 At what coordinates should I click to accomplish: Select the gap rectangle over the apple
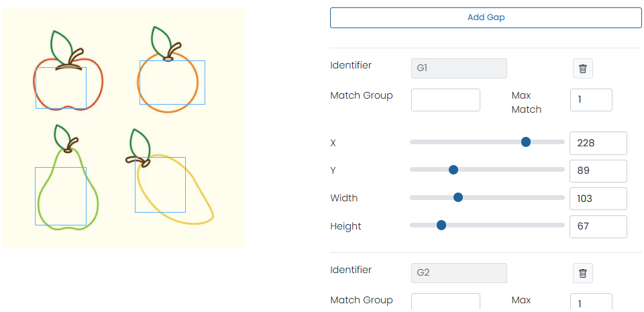[61, 88]
